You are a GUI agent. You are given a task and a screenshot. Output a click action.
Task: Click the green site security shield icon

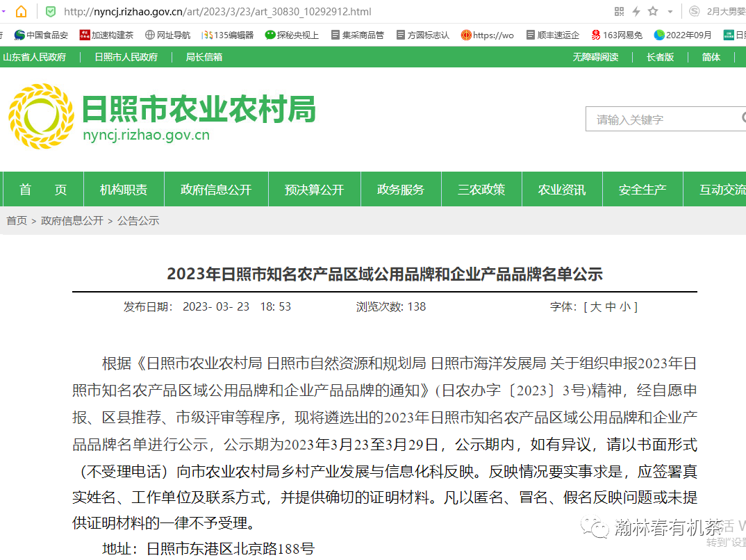point(50,11)
